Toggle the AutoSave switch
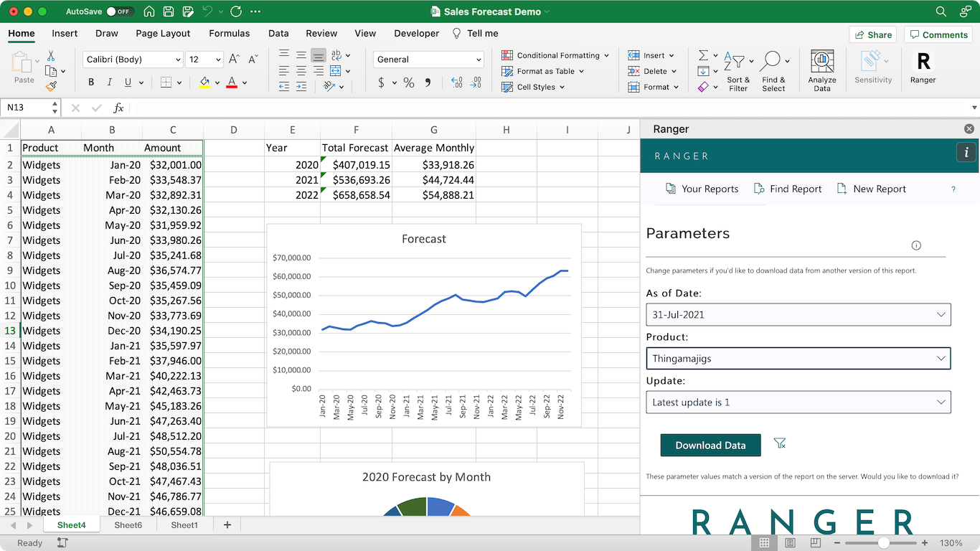The height and width of the screenshot is (551, 980). 118,11
